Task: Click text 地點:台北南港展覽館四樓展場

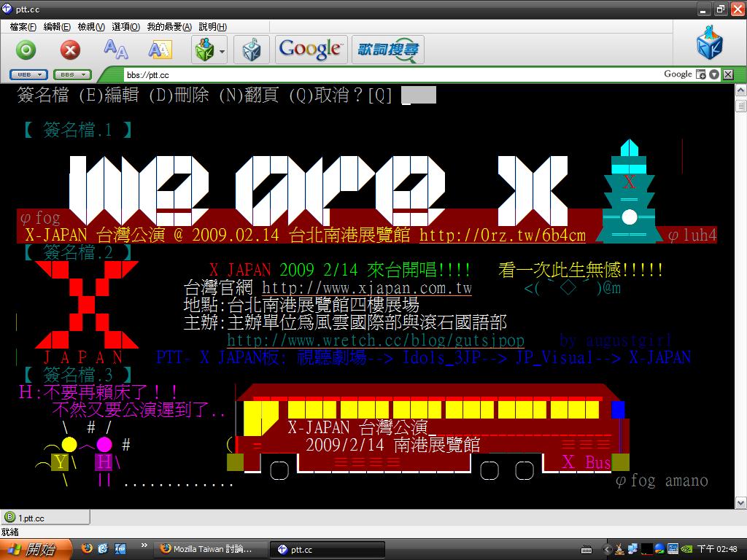Action: [x=301, y=306]
